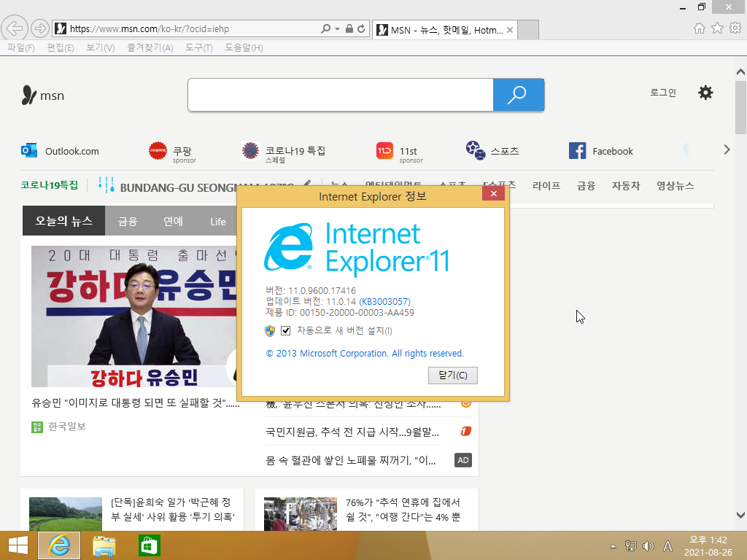Open a new blank tab

pos(528,30)
